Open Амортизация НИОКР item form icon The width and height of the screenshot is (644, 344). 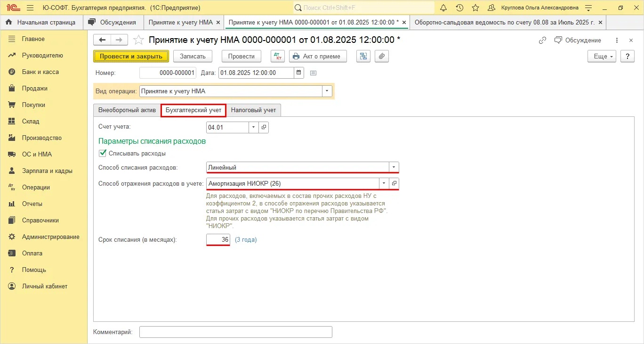pos(394,183)
